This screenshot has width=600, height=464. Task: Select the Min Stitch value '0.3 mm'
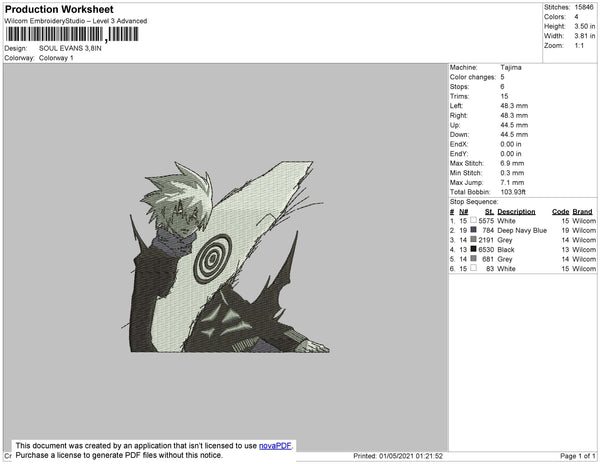tap(512, 173)
